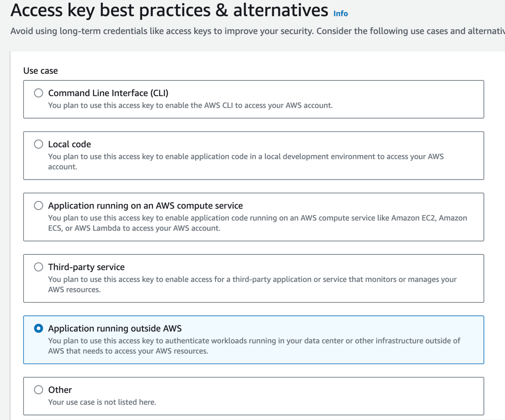Choose the AWS compute service radio button

pos(39,205)
